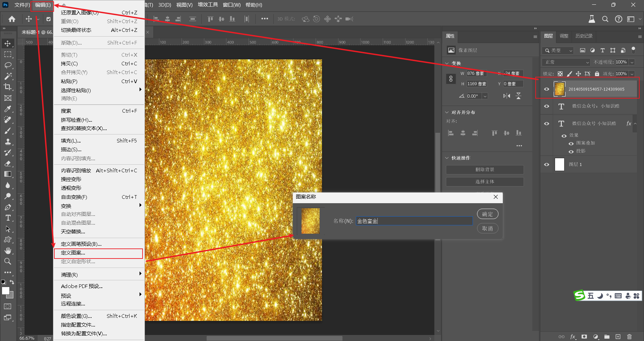Hide the 20140509154057-124309005 layer
Viewport: 644px width, 341px height.
pyautogui.click(x=547, y=89)
